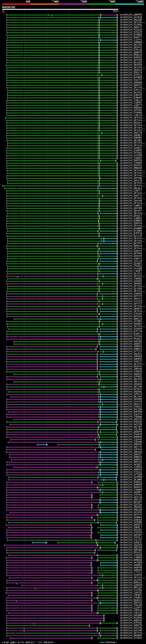Open hit UniRef100_C3ZTF1
This screenshot has height=644, width=146.
tap(131, 40)
